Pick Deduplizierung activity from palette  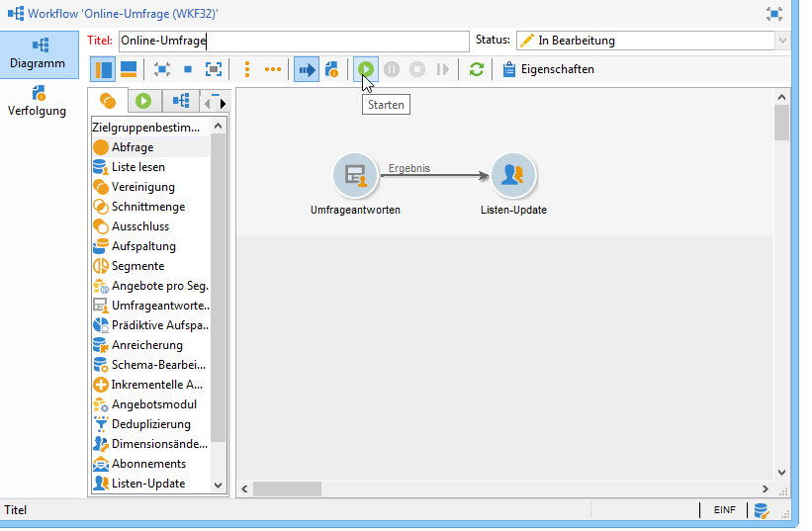pos(150,424)
